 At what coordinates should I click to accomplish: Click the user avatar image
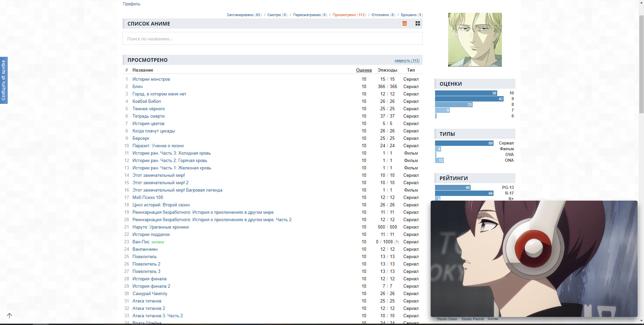(475, 40)
